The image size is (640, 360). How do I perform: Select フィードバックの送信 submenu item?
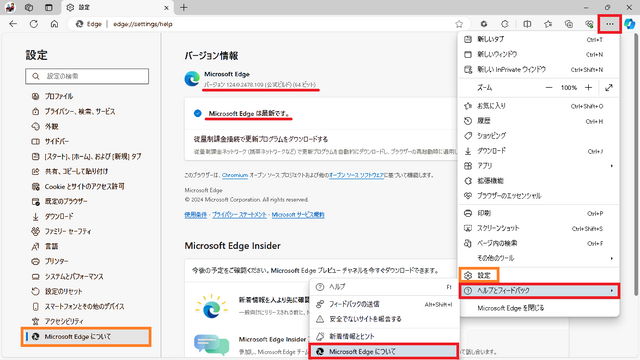coord(384,304)
